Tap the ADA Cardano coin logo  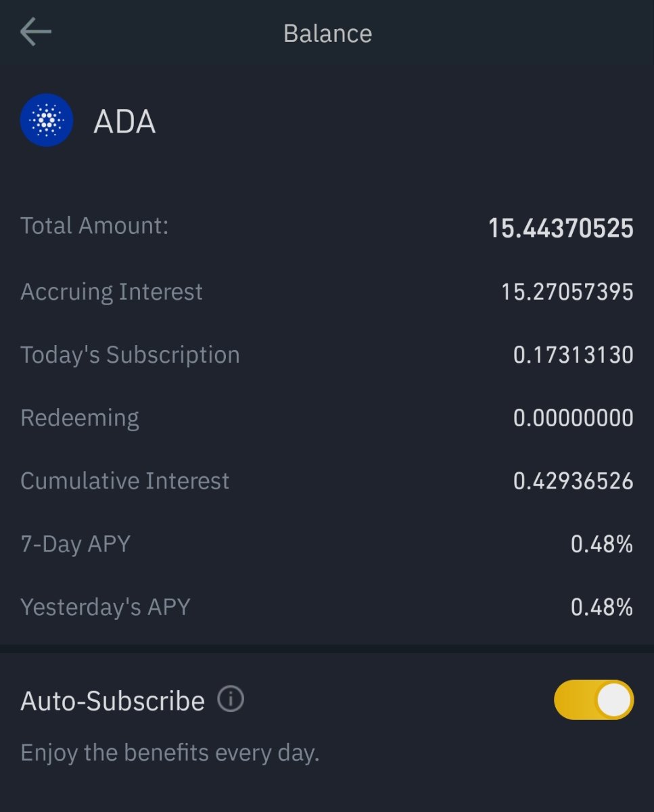tap(47, 120)
